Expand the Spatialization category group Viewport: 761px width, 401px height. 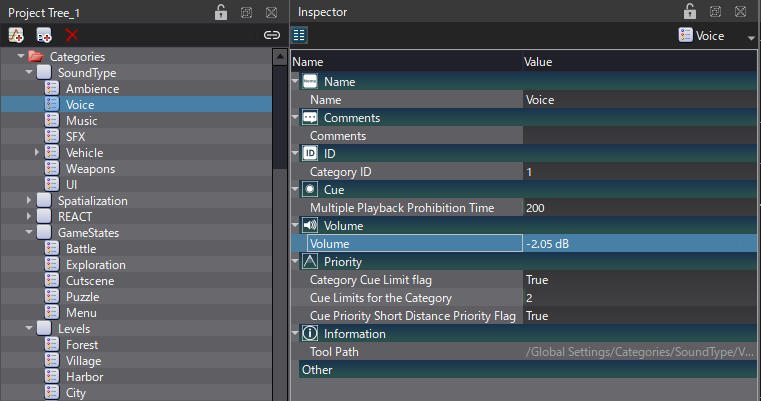pyautogui.click(x=29, y=200)
